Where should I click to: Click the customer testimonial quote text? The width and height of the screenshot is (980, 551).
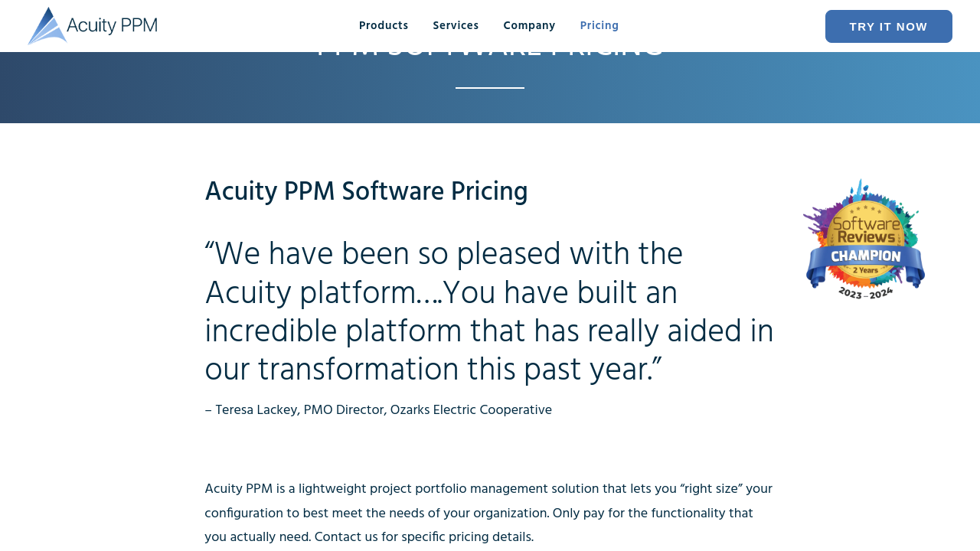click(x=488, y=312)
